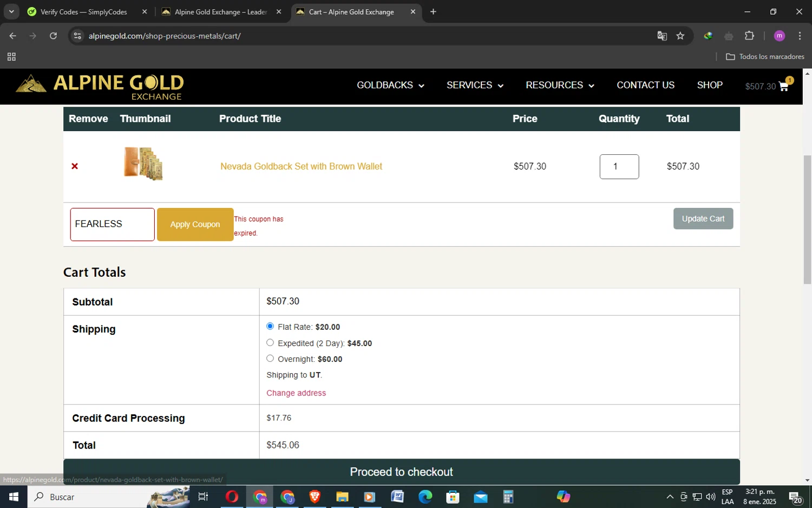Open the browser profile avatar
Image resolution: width=812 pixels, height=508 pixels.
[x=780, y=36]
